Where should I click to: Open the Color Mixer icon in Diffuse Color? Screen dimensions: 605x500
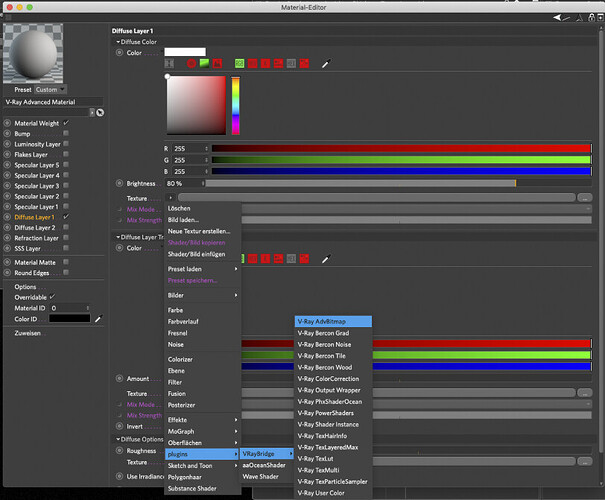pos(278,63)
